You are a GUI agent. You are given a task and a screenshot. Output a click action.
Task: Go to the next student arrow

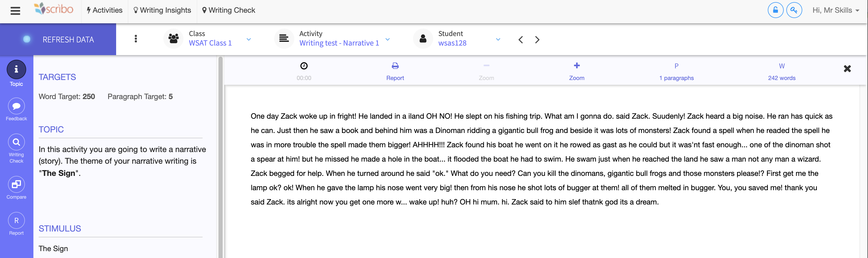pos(537,40)
